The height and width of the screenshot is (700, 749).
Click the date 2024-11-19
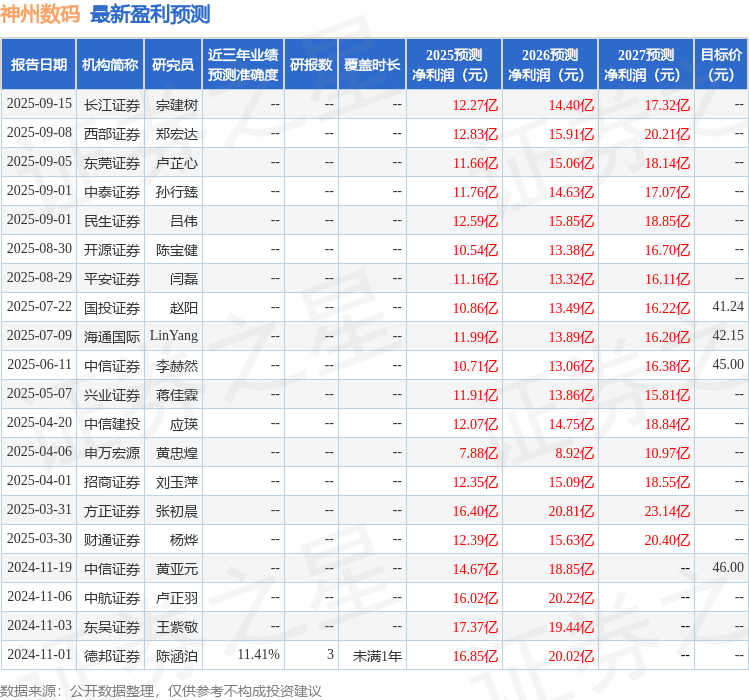(x=39, y=567)
